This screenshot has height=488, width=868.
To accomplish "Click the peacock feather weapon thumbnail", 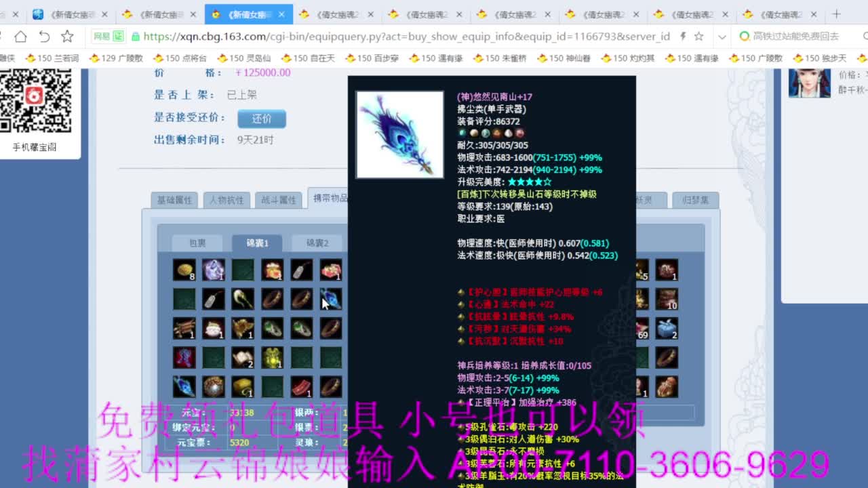I will click(x=399, y=134).
